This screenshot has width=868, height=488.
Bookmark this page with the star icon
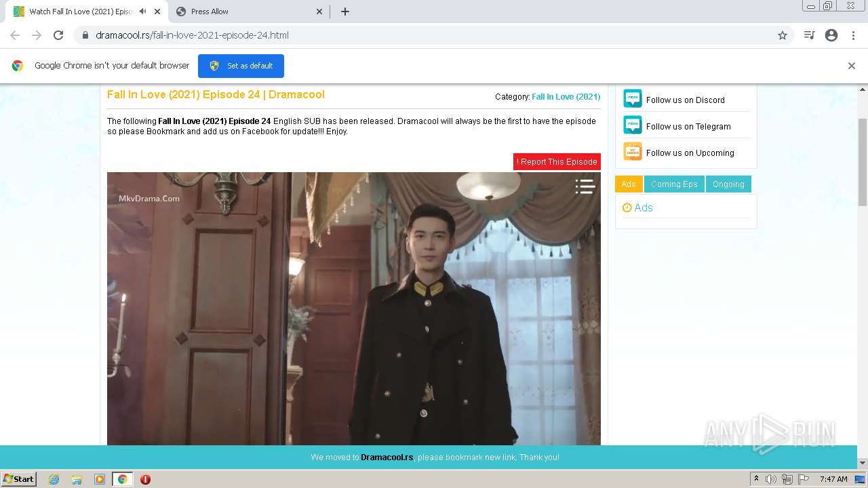tap(783, 35)
